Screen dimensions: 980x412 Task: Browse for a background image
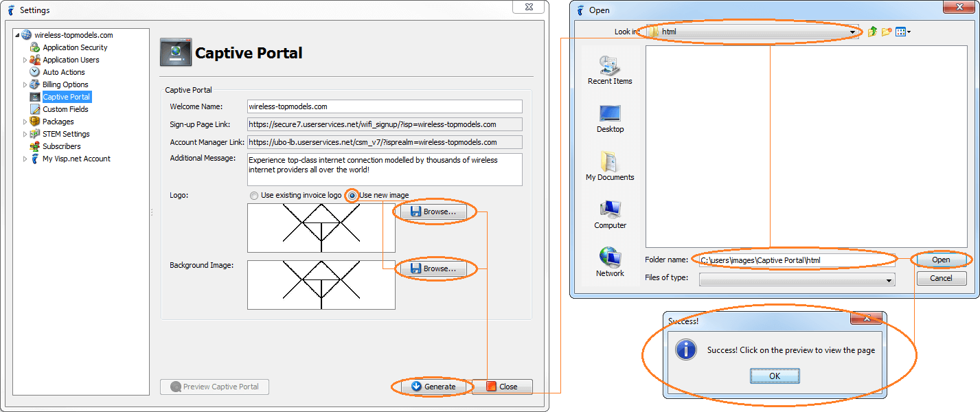coord(433,268)
